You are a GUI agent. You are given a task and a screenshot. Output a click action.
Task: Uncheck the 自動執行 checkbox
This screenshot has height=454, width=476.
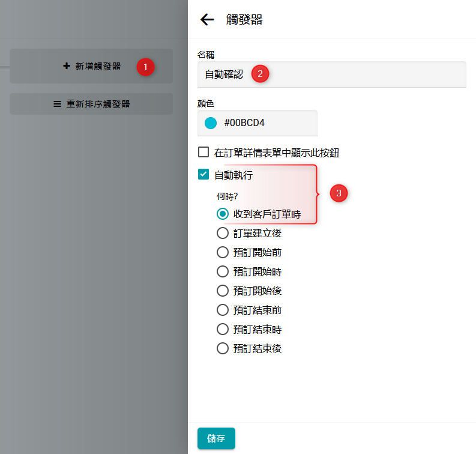[x=203, y=175]
